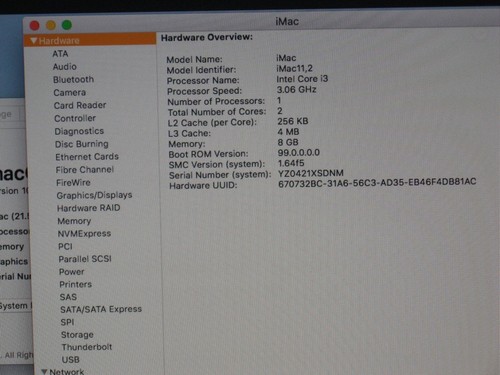The image size is (500, 375).
Task: Click the Intel Core i3 processor name
Action: [302, 79]
